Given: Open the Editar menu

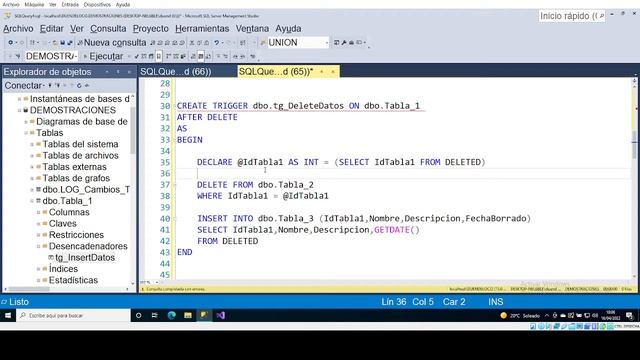Looking at the screenshot, I should (x=51, y=29).
